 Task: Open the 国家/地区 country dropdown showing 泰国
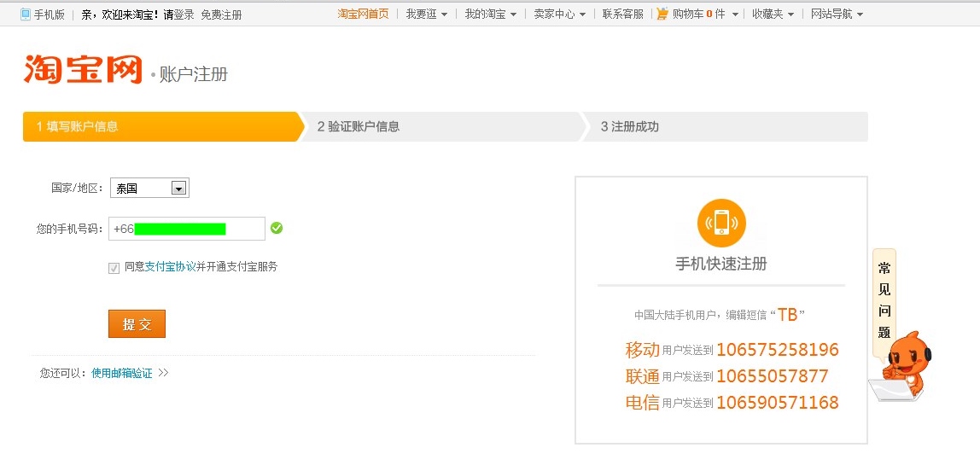click(x=149, y=188)
